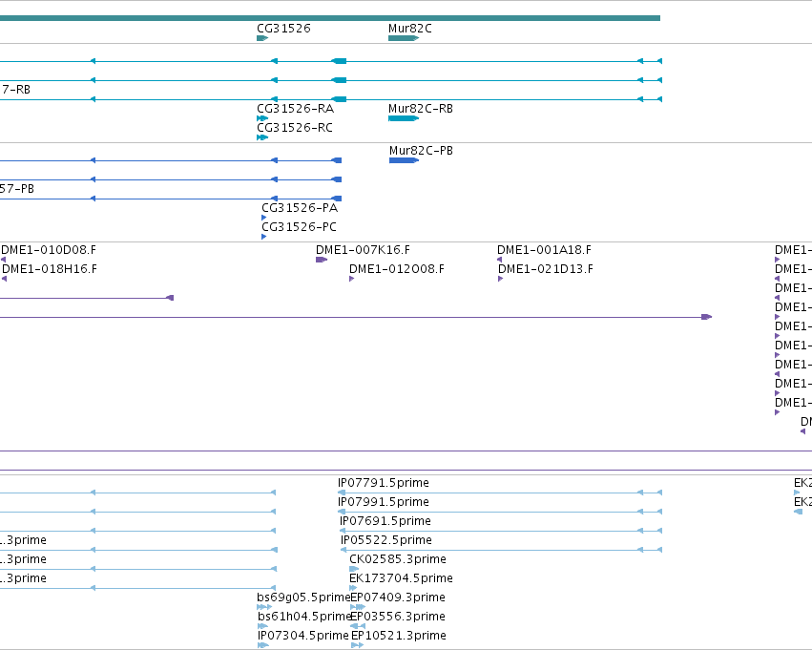Click the Mur82C gene arrow
The height and width of the screenshot is (650, 812).
404,38
